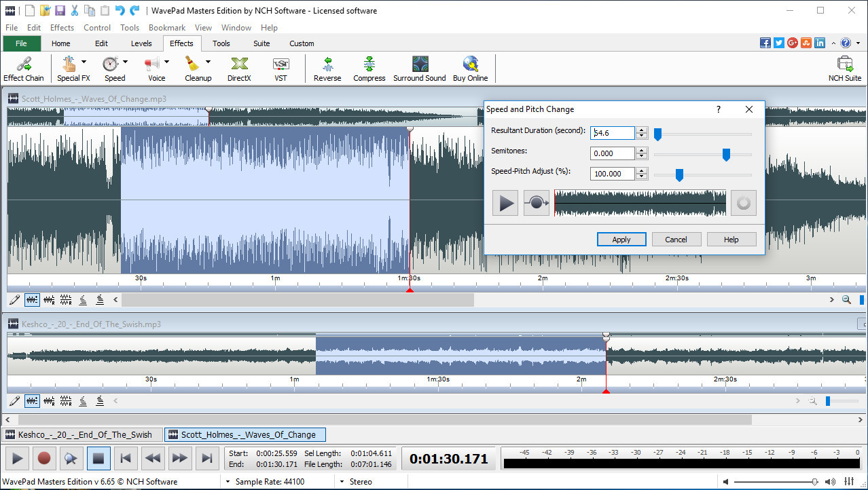Click the Record button in transport bar
This screenshot has height=490, width=868.
[x=44, y=459]
